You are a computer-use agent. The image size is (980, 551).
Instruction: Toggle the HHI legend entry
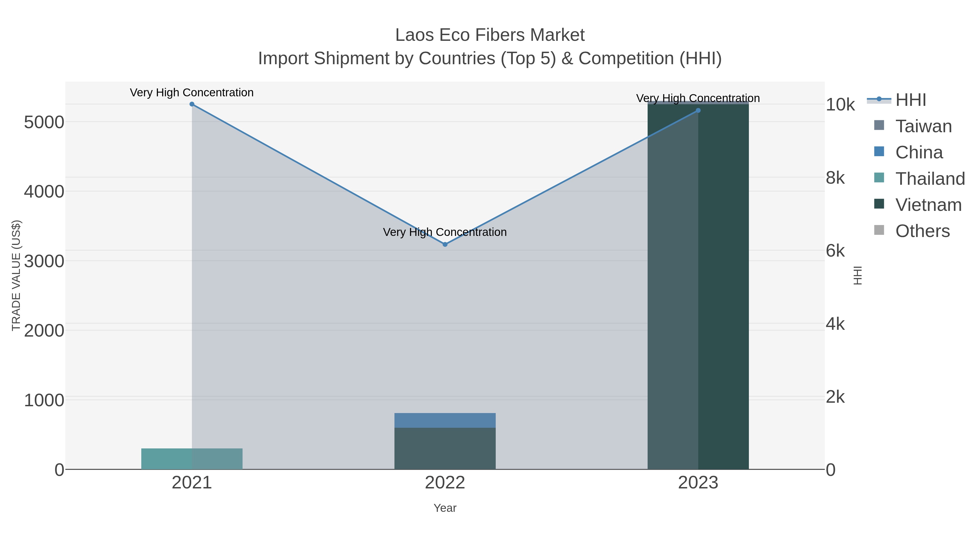click(x=897, y=100)
